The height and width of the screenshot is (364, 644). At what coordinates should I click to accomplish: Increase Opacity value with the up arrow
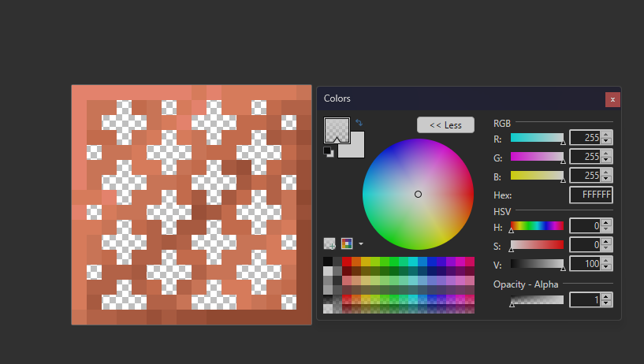coord(606,297)
